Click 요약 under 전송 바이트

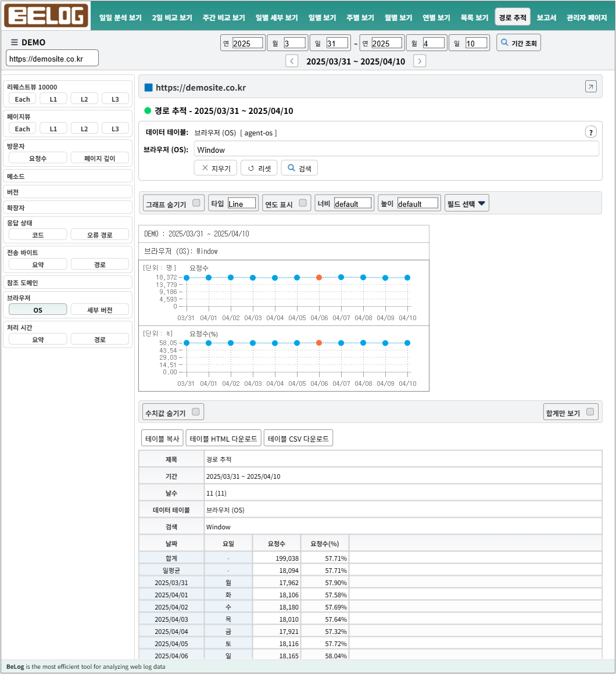(38, 264)
